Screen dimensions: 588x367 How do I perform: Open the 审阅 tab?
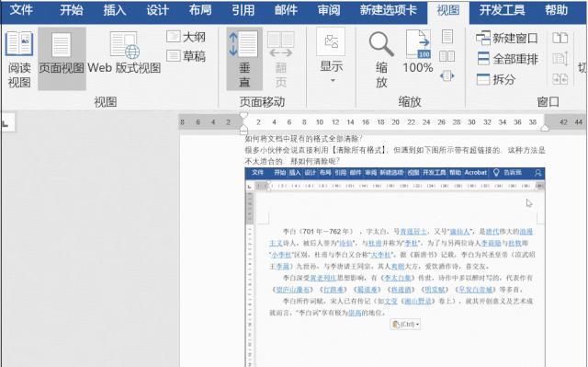[x=329, y=10]
